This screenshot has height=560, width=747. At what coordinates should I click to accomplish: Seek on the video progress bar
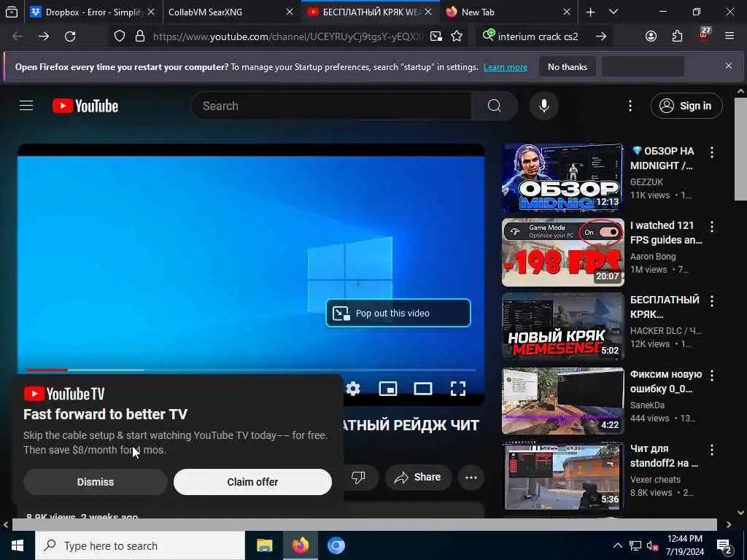[x=251, y=370]
